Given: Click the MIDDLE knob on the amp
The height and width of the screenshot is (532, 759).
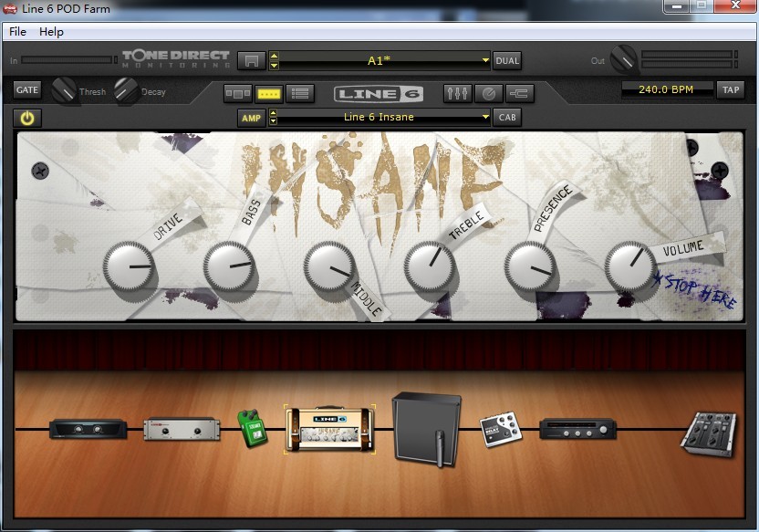Looking at the screenshot, I should (329, 266).
